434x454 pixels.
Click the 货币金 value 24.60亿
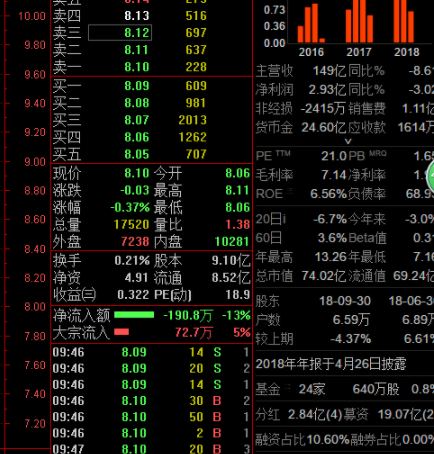[x=323, y=128]
